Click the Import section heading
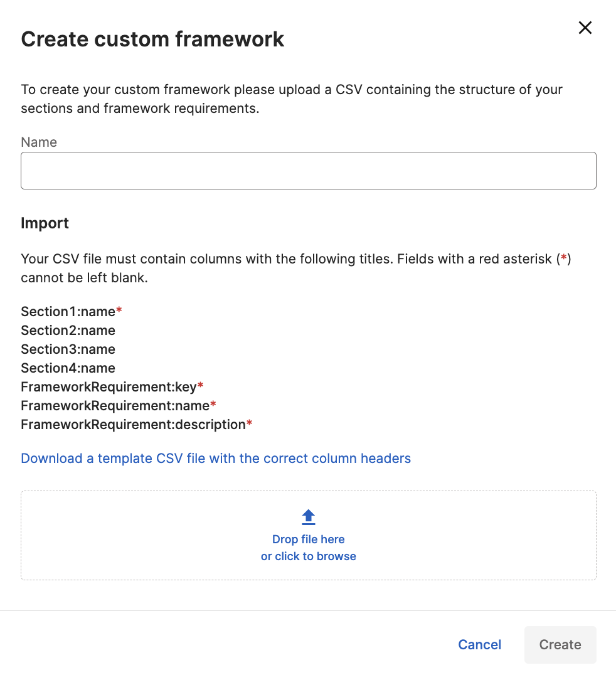This screenshot has width=616, height=675. click(45, 223)
